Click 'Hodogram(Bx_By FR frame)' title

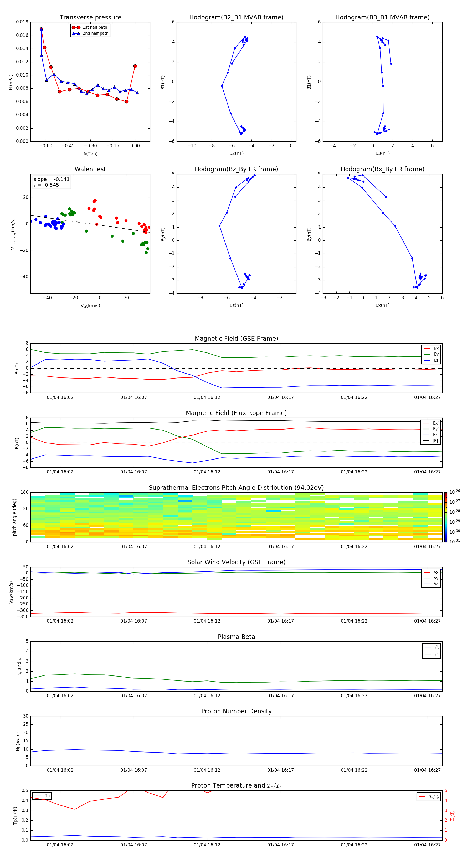click(x=382, y=169)
